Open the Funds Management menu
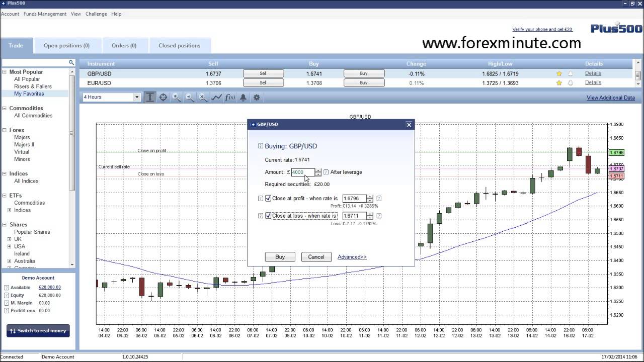Image resolution: width=644 pixels, height=362 pixels. pos(45,14)
